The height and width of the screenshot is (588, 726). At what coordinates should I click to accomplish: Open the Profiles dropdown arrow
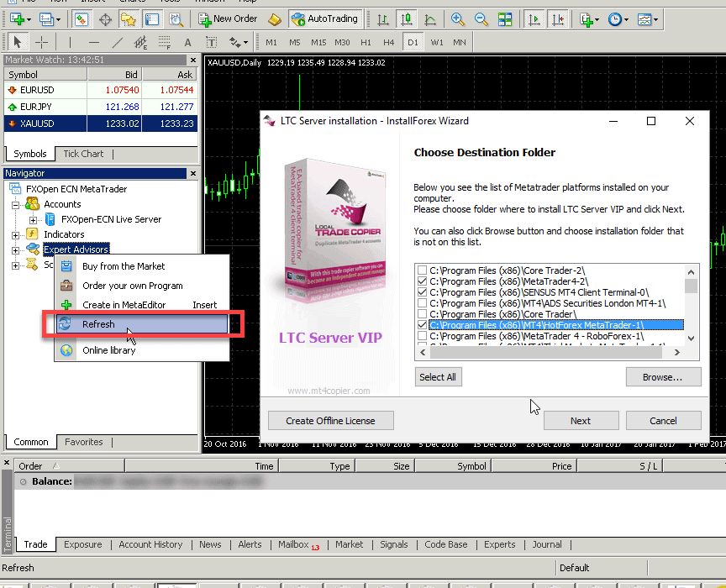point(58,20)
